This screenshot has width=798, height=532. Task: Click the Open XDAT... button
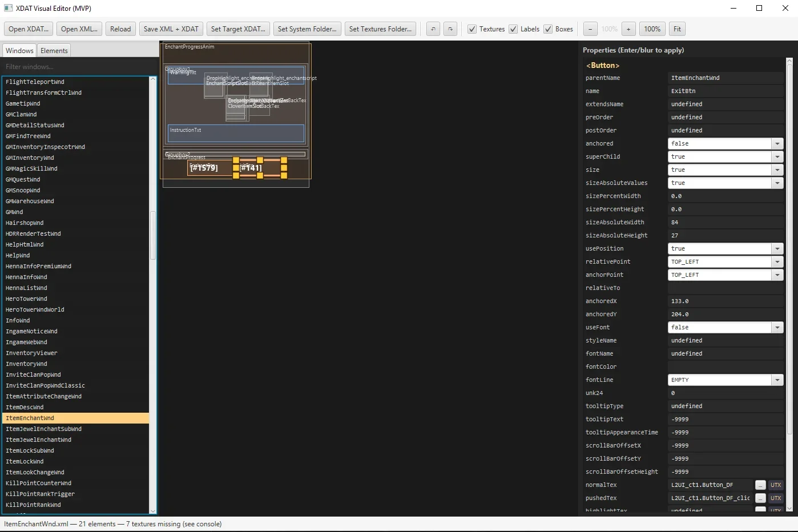pyautogui.click(x=29, y=29)
